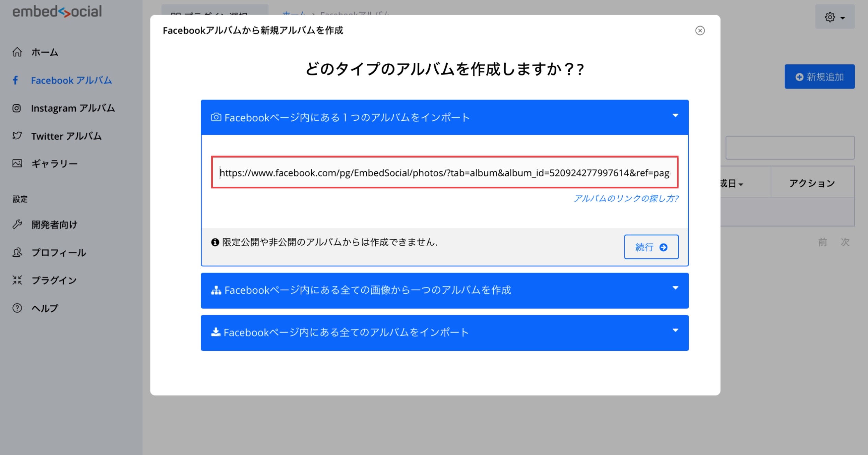Expand the import all albums panel arrow
This screenshot has width=868, height=455.
pyautogui.click(x=675, y=330)
